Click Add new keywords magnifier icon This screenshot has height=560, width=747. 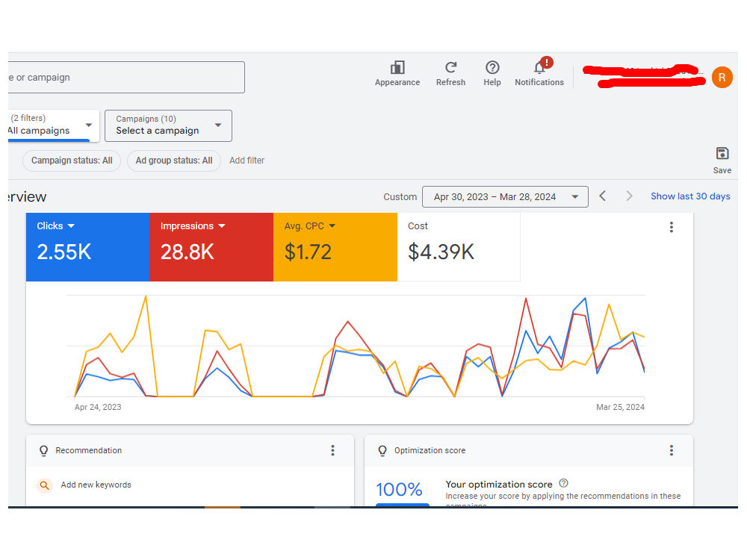click(x=44, y=485)
